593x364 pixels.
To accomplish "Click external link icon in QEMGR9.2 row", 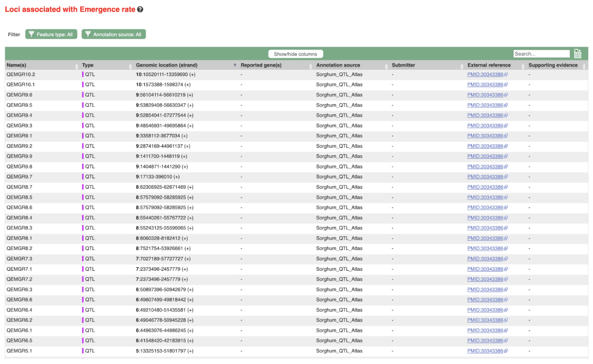I will coord(505,146).
